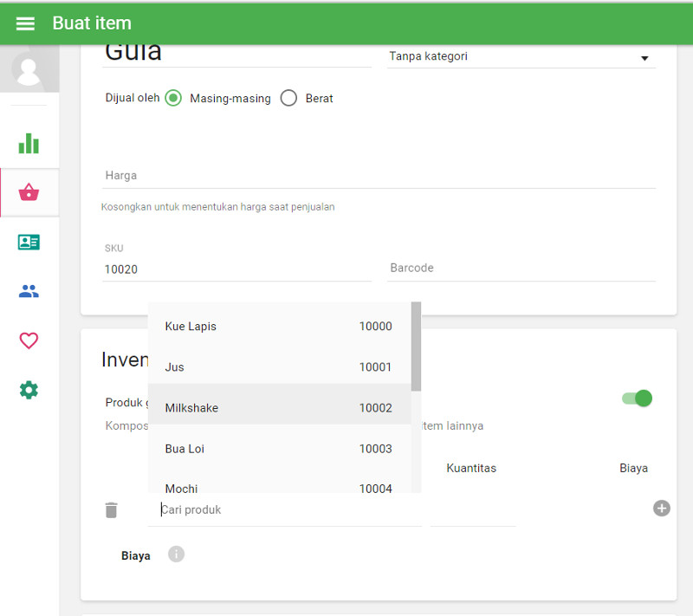Open the employees ID card icon
The image size is (693, 616).
(x=29, y=243)
